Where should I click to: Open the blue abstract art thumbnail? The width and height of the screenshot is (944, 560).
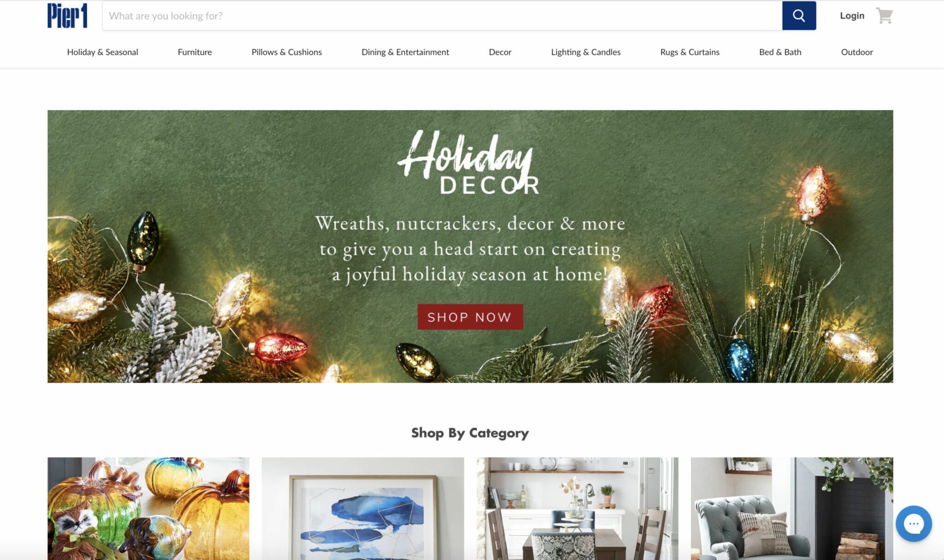pos(363,508)
